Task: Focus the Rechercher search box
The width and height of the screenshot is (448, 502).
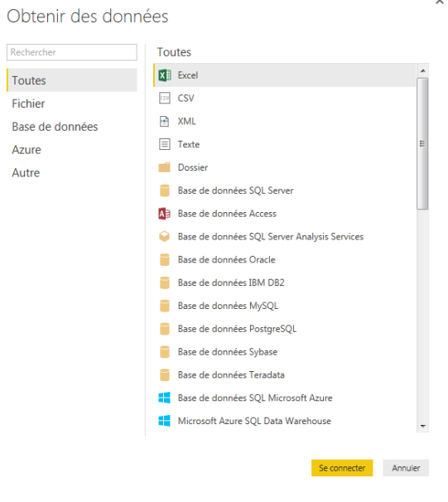Action: pyautogui.click(x=72, y=52)
